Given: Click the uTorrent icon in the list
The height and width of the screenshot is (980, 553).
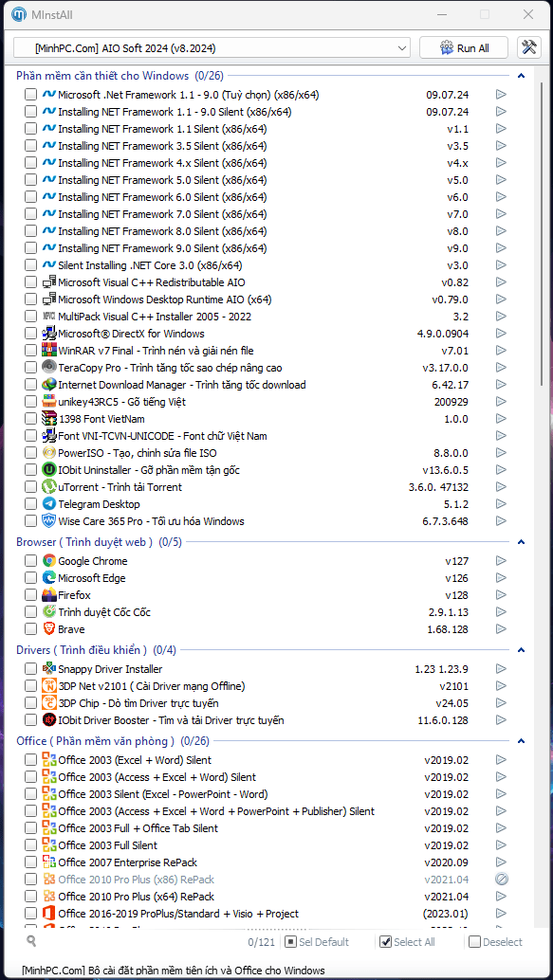Looking at the screenshot, I should (48, 487).
